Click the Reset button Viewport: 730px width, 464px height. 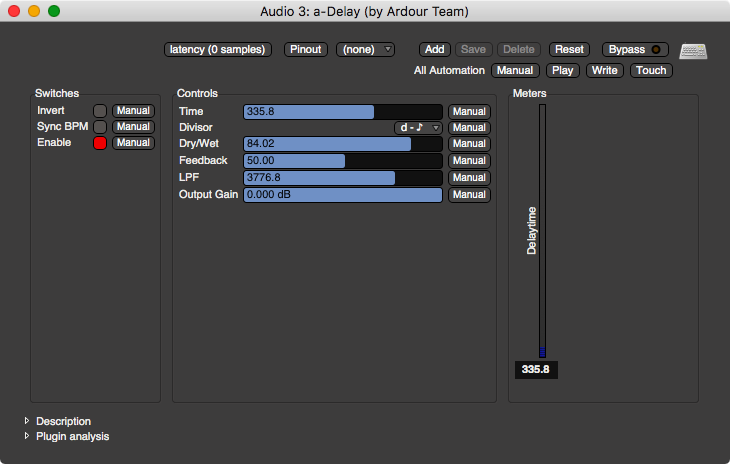tap(569, 49)
